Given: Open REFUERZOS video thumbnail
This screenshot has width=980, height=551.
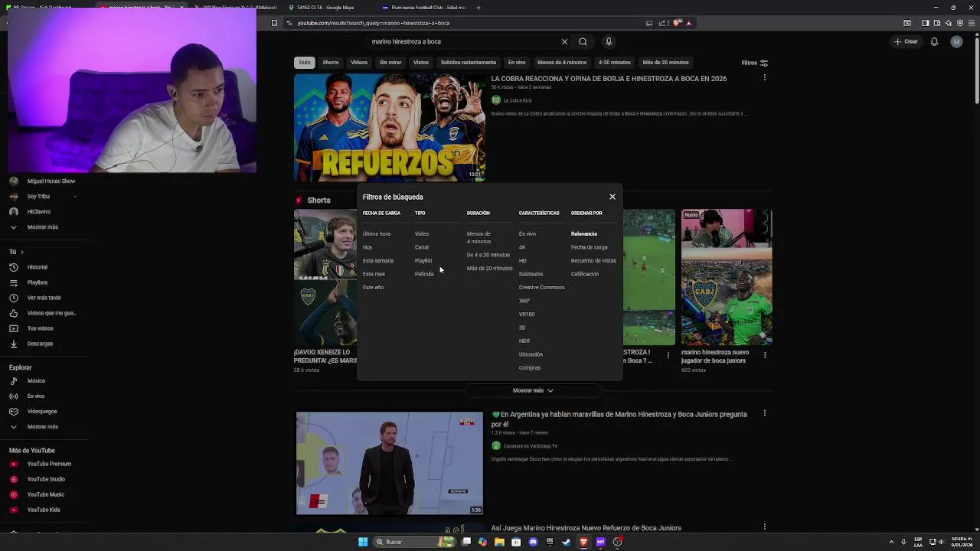Looking at the screenshot, I should [x=390, y=127].
